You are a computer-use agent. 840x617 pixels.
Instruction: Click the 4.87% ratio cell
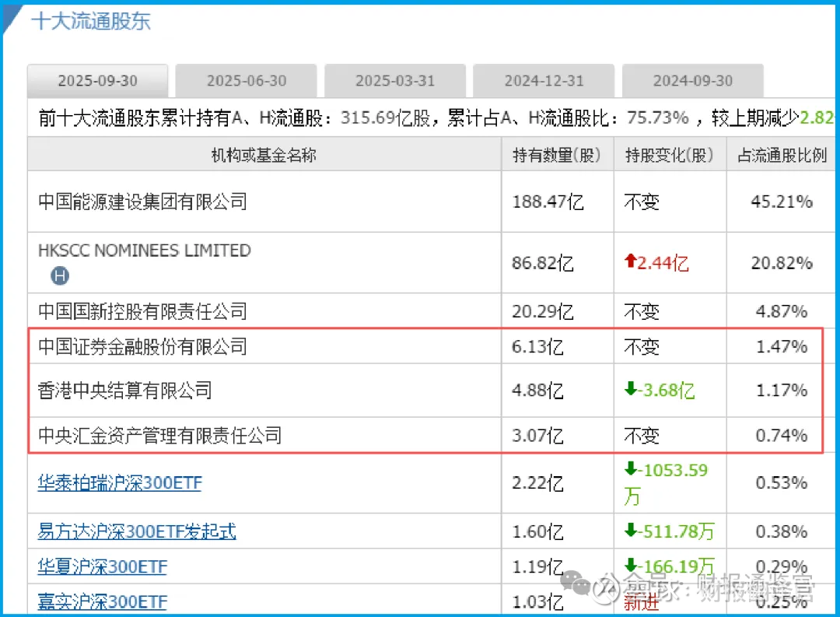click(x=782, y=311)
